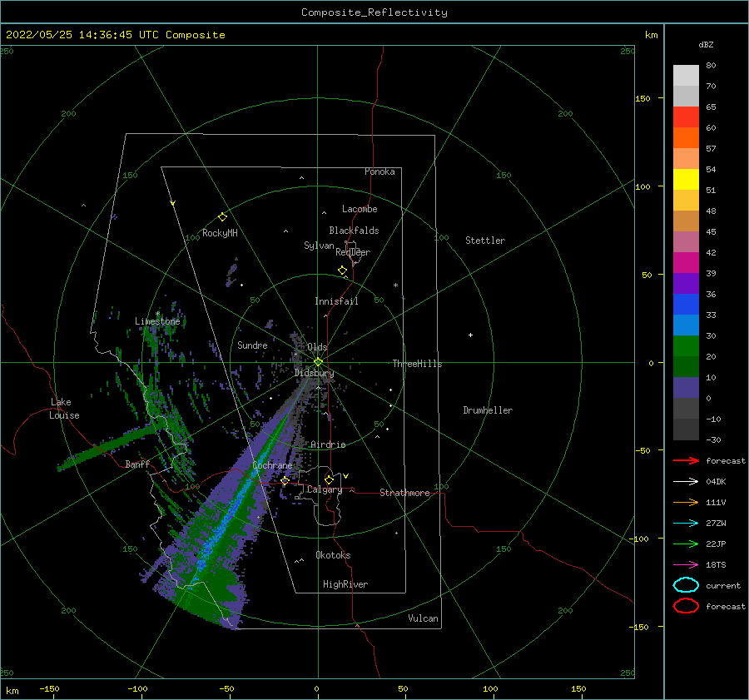Click the blue 36 dBZ color swatch
This screenshot has height=700, width=749.
click(x=686, y=304)
